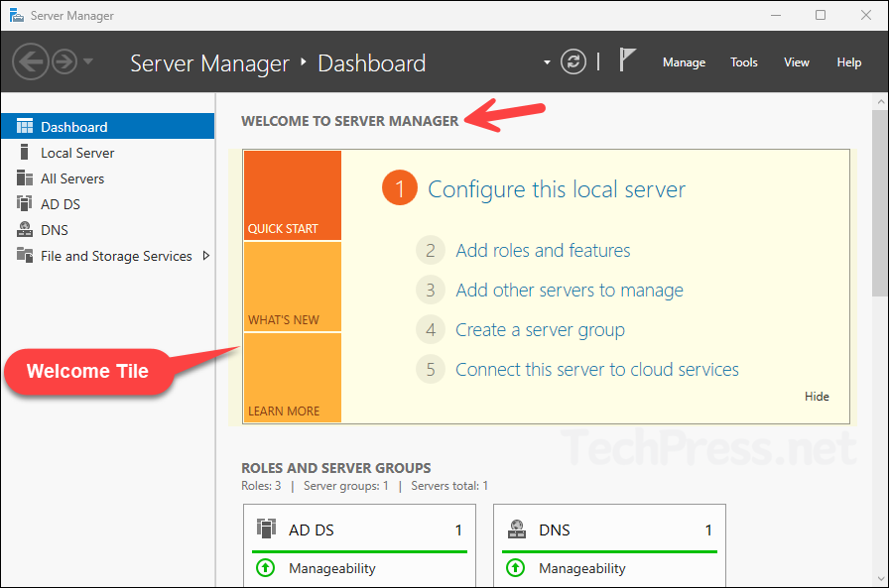889x588 pixels.
Task: Open Local Server from the navigation pane
Action: [78, 152]
